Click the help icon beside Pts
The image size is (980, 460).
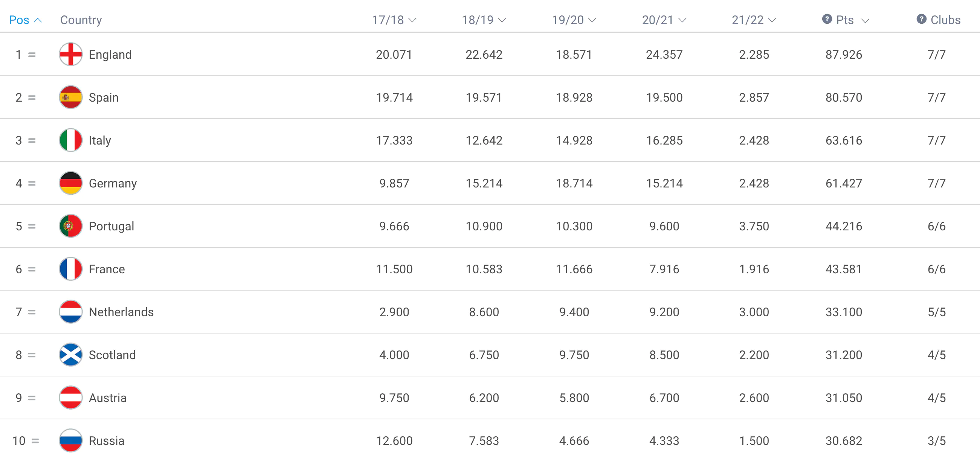tap(827, 19)
